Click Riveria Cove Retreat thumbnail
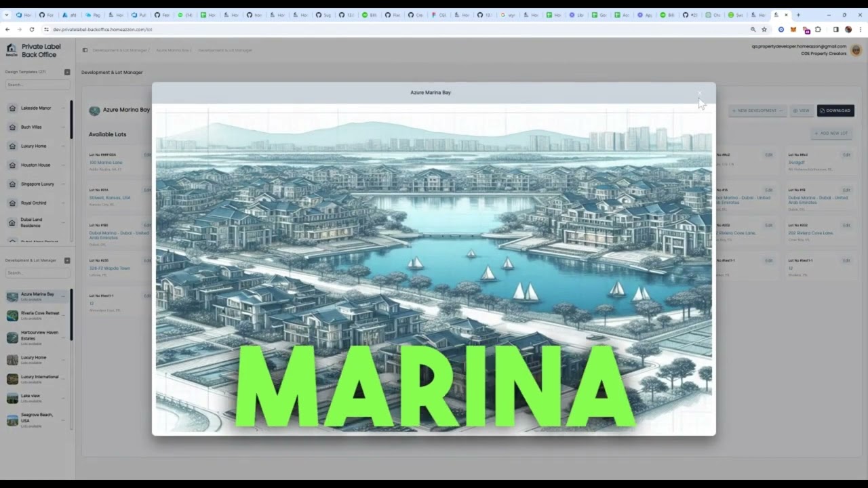868x488 pixels. point(12,315)
